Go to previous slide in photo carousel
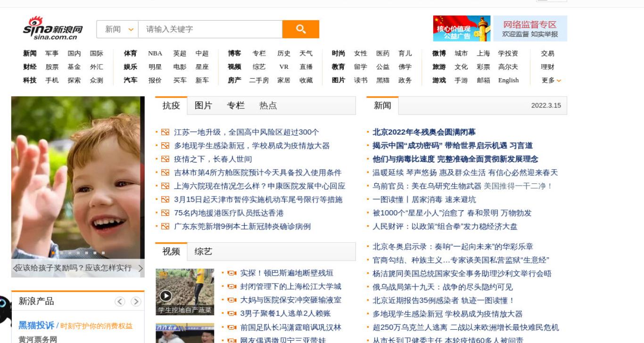This screenshot has height=343, width=644. (x=15, y=268)
